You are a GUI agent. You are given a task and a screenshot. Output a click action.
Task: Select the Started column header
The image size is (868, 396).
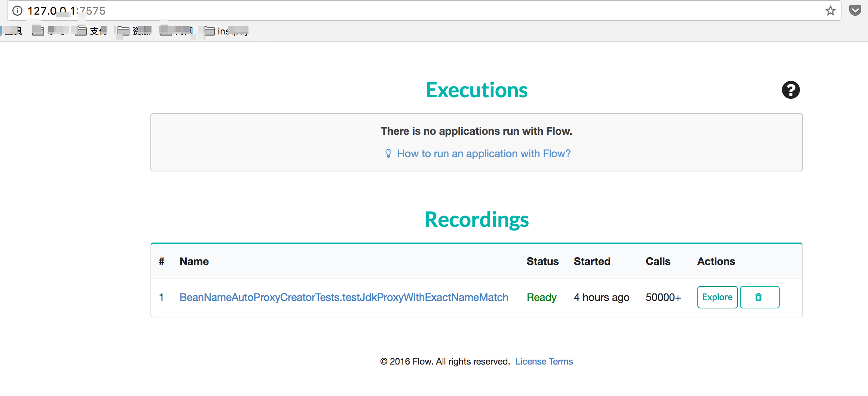coord(592,262)
